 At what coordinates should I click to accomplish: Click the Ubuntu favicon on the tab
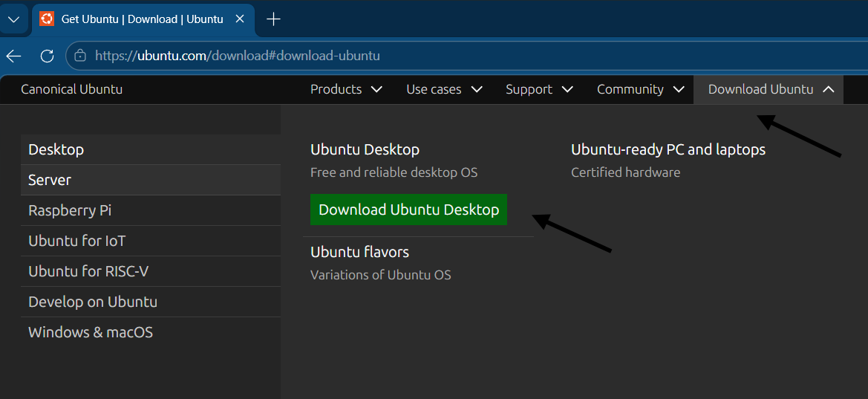point(47,19)
